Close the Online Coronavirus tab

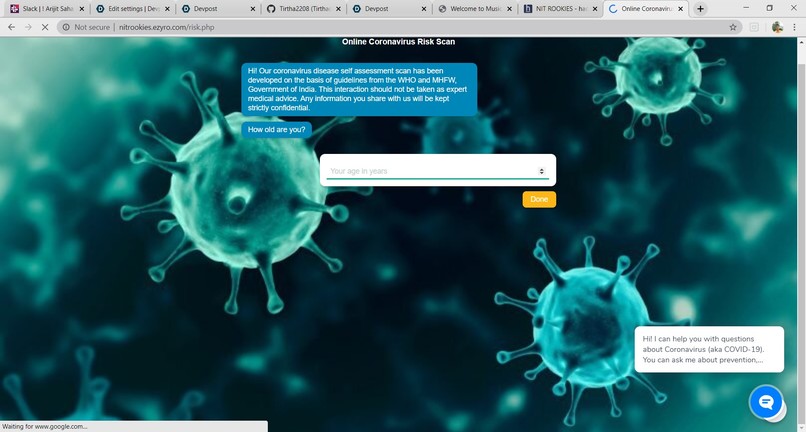coord(681,9)
